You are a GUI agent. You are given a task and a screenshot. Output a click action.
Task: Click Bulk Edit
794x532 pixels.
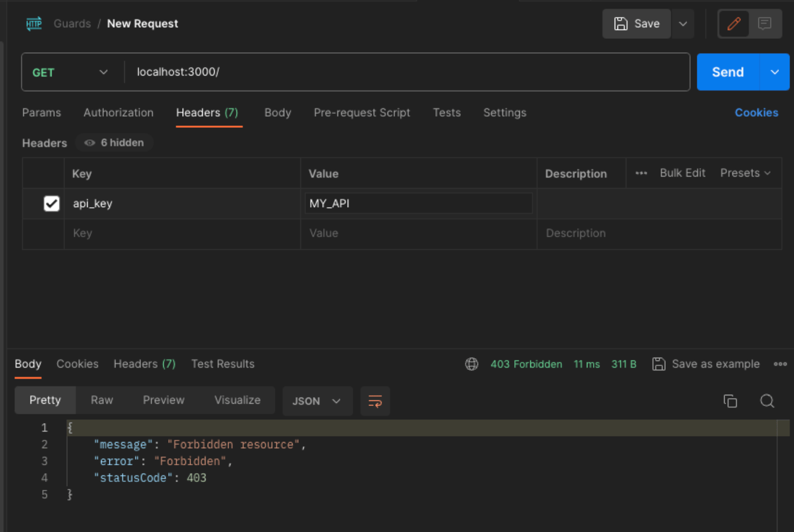(x=682, y=173)
